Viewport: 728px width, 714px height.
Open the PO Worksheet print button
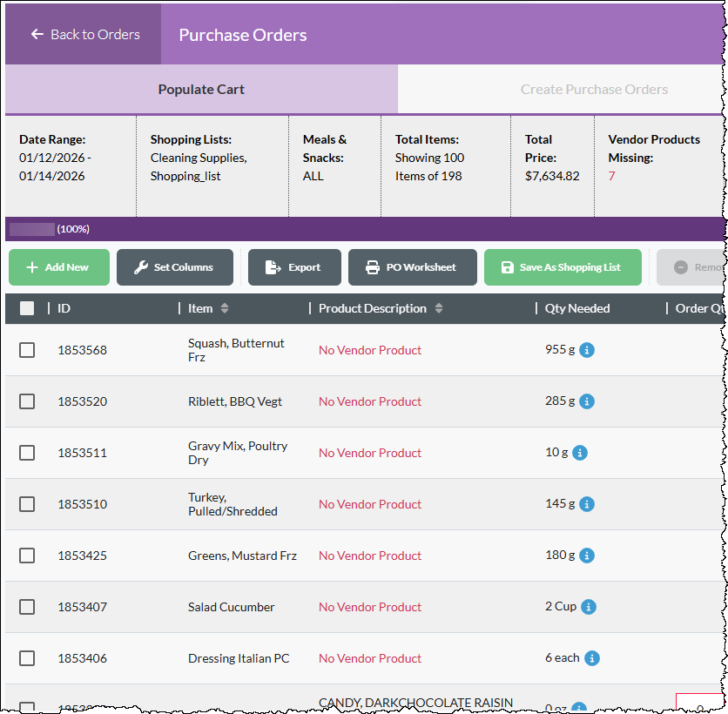[x=413, y=267]
